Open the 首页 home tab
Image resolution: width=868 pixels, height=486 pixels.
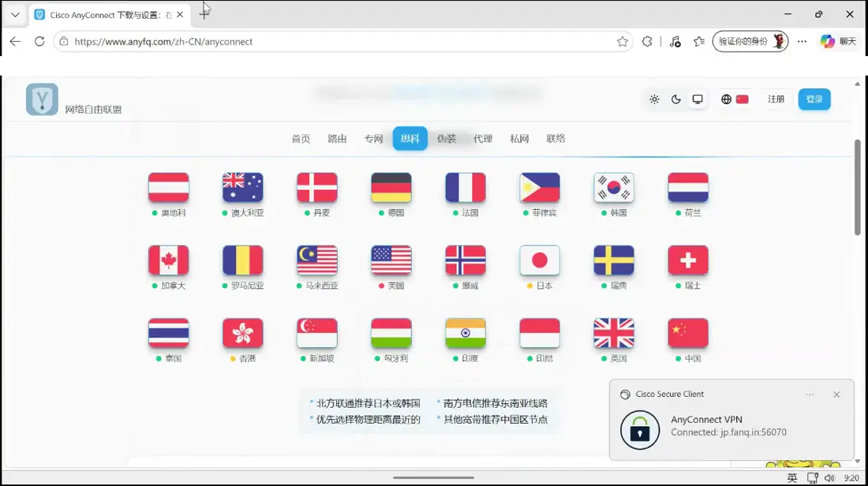point(301,139)
